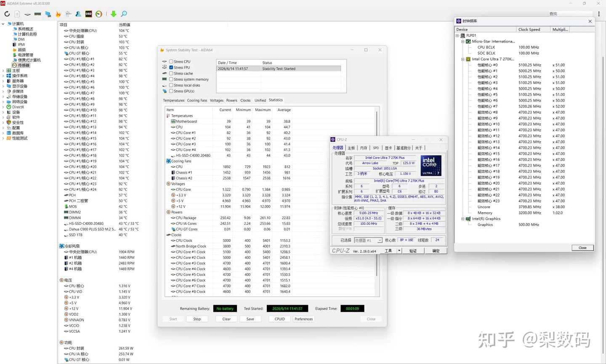Expand the 软件 tree node
Viewport: 606px width, 364px height.
[x=3, y=117]
